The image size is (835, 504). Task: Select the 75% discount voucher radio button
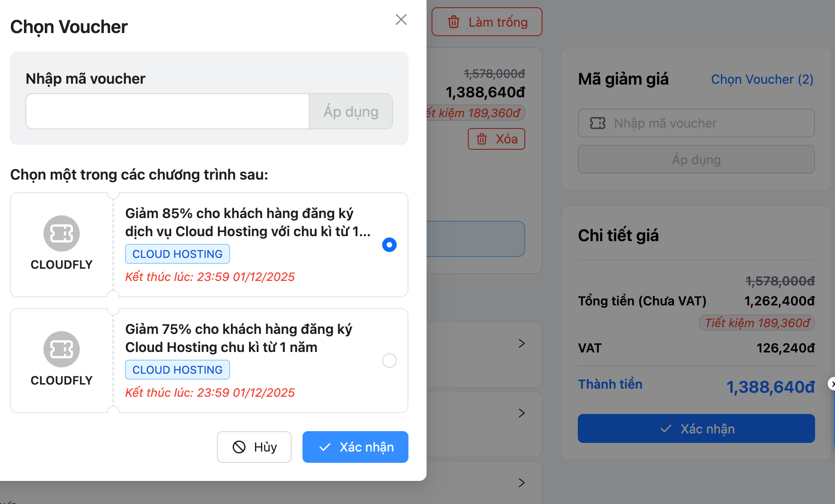pos(389,361)
